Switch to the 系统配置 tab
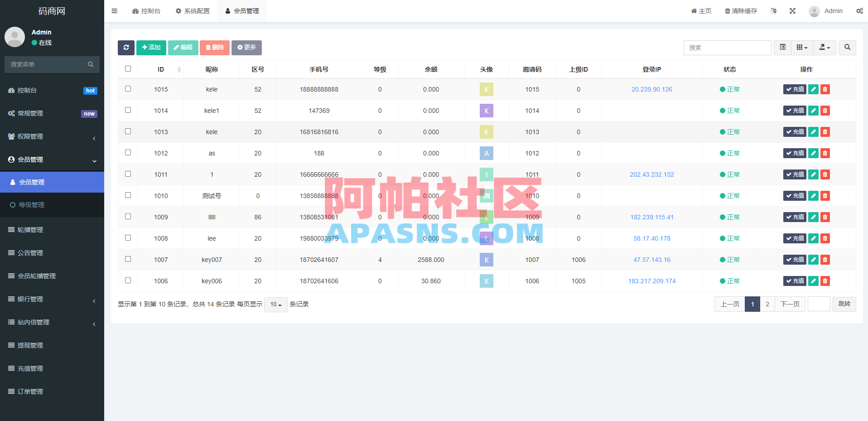Image resolution: width=868 pixels, height=421 pixels. [x=193, y=10]
